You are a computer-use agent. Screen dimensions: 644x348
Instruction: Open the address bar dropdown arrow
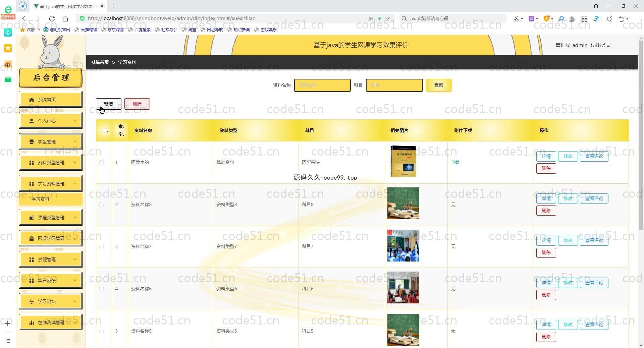click(388, 18)
